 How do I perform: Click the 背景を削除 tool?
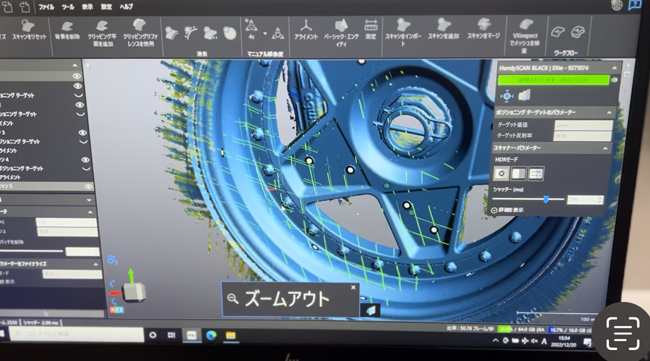[67, 31]
